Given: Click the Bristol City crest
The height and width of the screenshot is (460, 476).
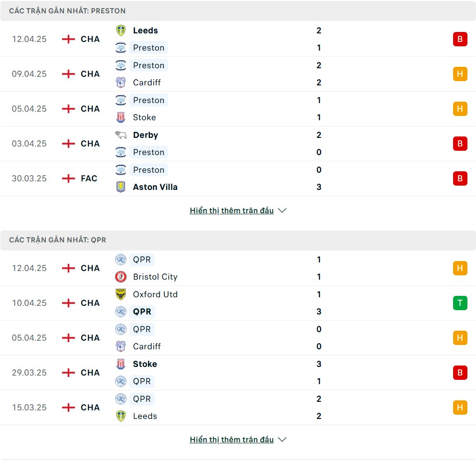Looking at the screenshot, I should pos(121,277).
